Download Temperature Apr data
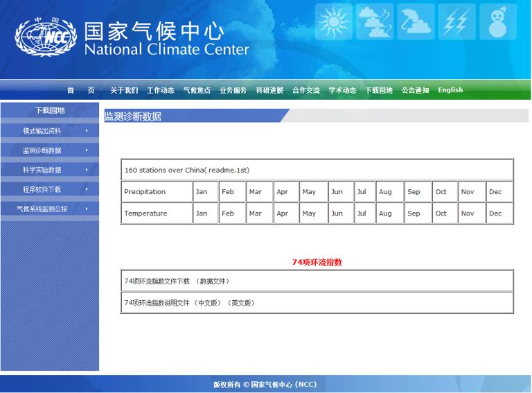Screen dimensions: 532x393 coord(282,213)
